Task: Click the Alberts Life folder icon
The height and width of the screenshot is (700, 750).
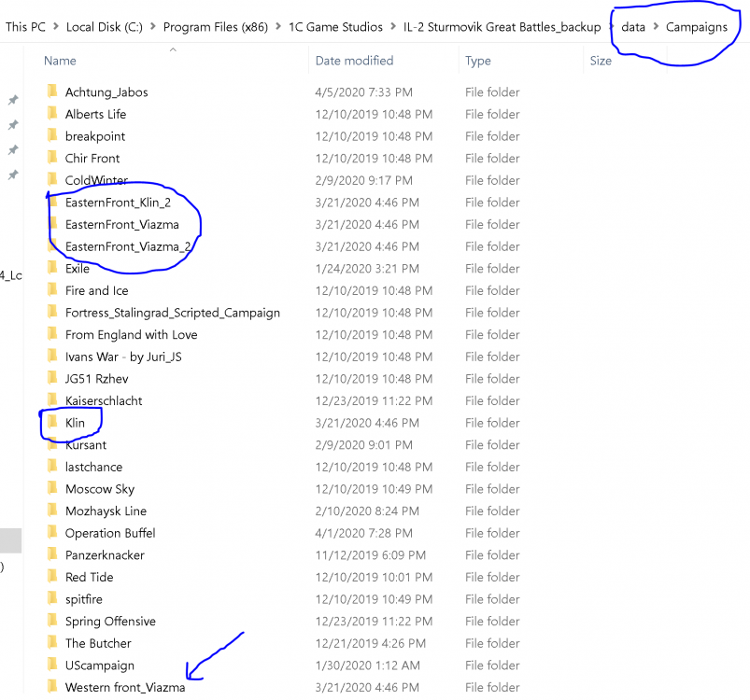Action: [x=52, y=113]
